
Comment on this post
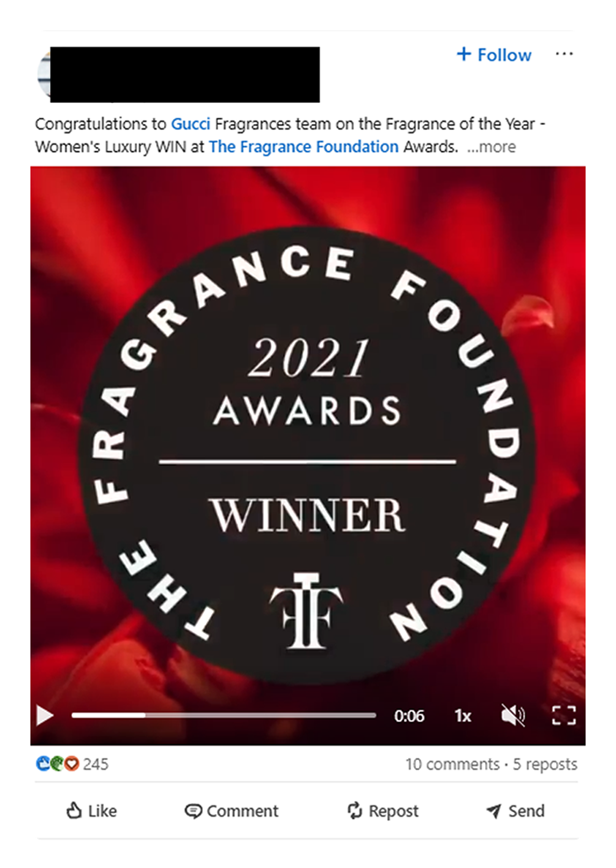pyautogui.click(x=232, y=811)
